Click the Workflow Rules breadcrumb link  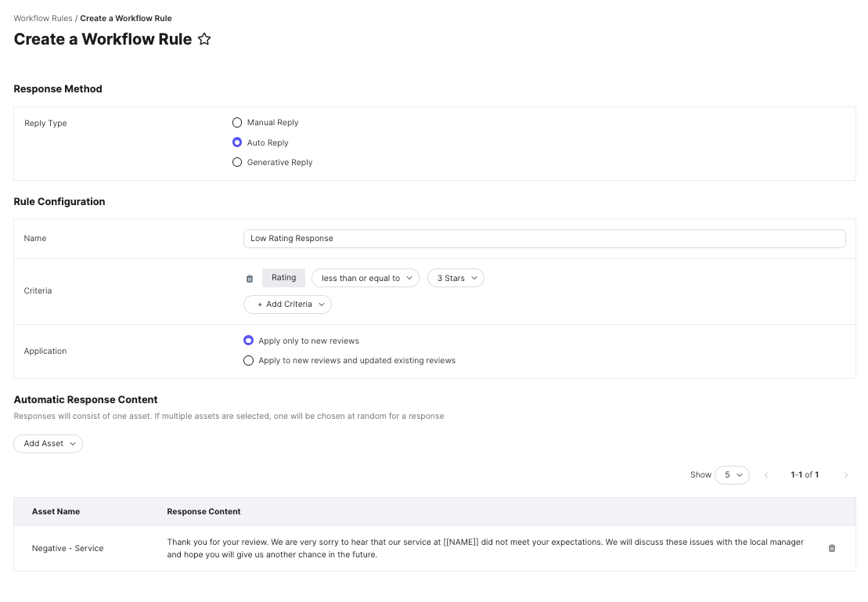[43, 18]
